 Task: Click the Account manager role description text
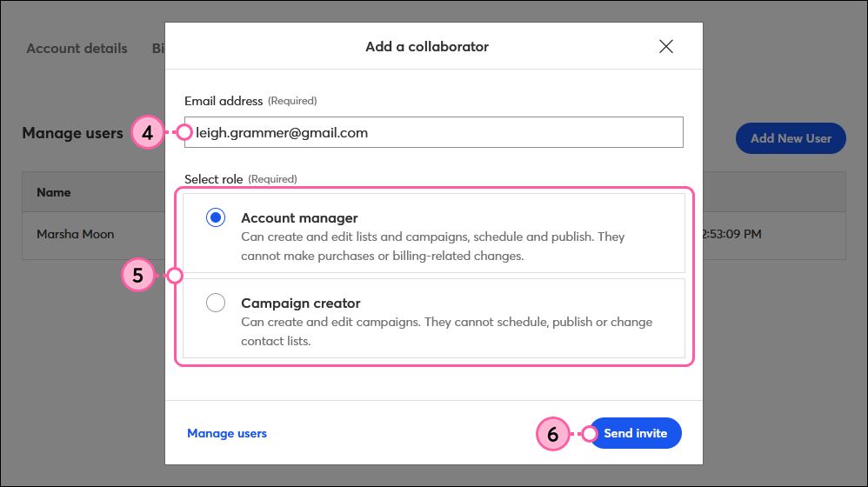433,246
